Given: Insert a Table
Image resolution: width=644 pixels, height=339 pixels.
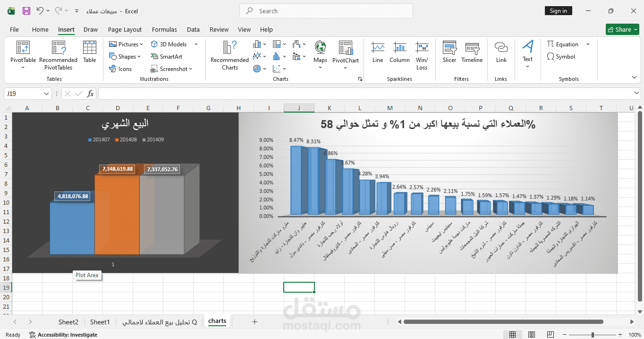Looking at the screenshot, I should pyautogui.click(x=90, y=52).
